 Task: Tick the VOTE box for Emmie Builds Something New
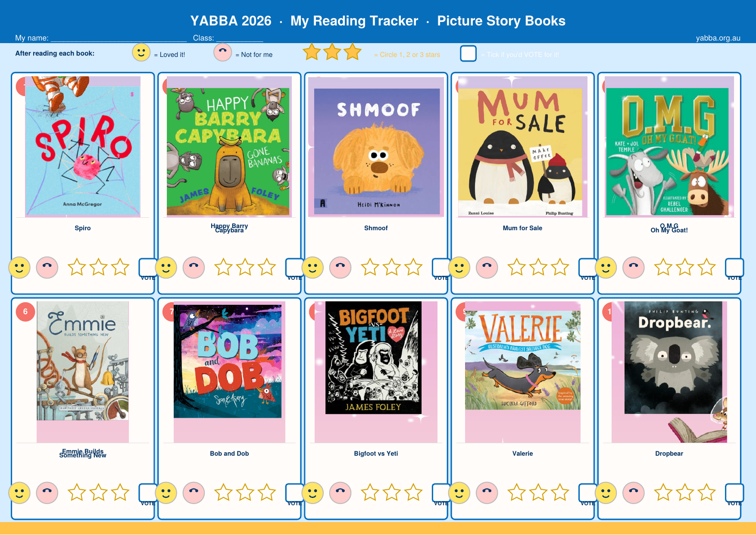[147, 492]
